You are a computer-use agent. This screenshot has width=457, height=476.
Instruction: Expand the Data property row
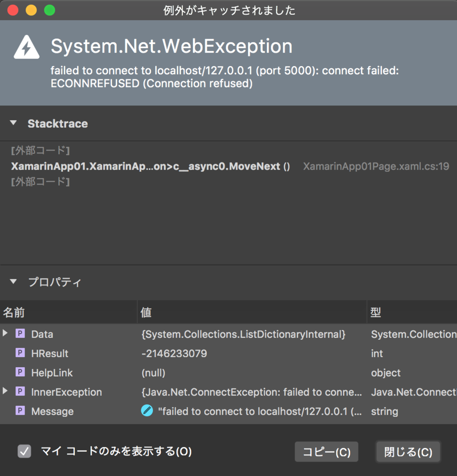pos(5,333)
